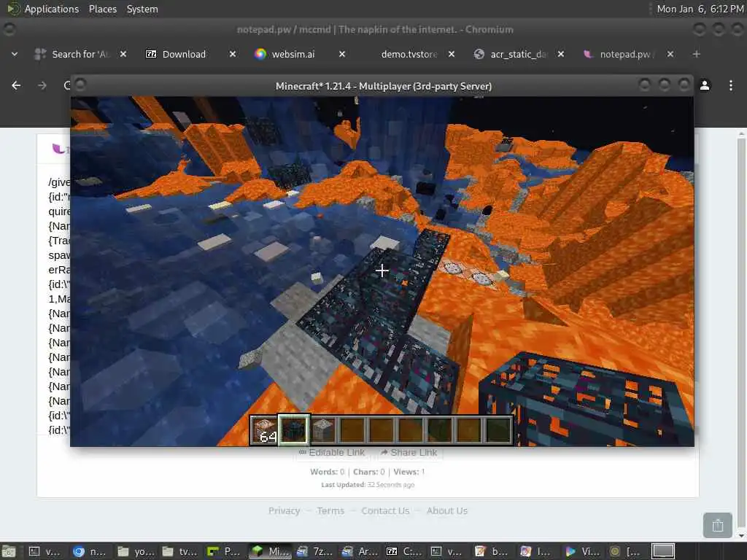Screen dimensions: 747x560
Task: Open taskbar item 'v...' terminal first entry
Action: pos(44,551)
